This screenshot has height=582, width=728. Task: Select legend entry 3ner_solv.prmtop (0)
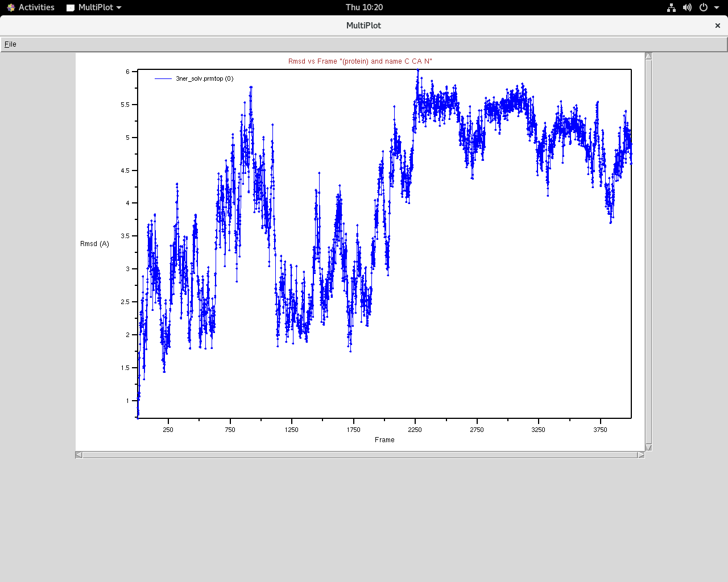pyautogui.click(x=204, y=79)
